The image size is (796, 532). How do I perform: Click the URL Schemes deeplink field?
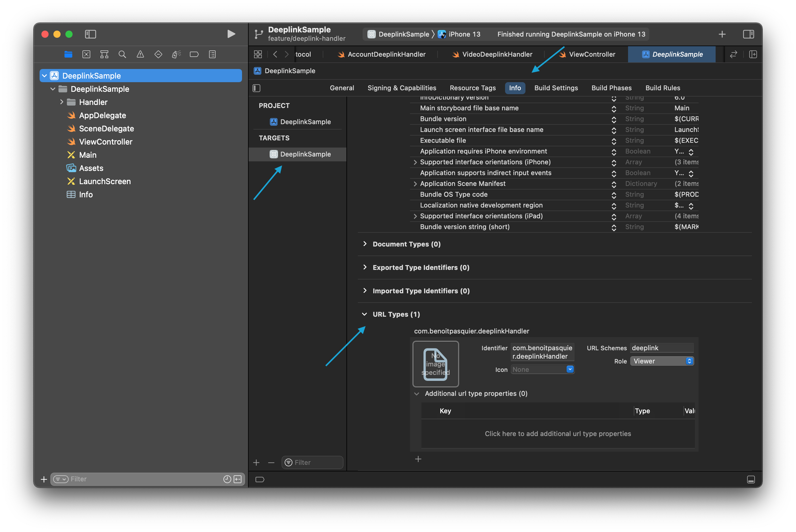(x=661, y=348)
